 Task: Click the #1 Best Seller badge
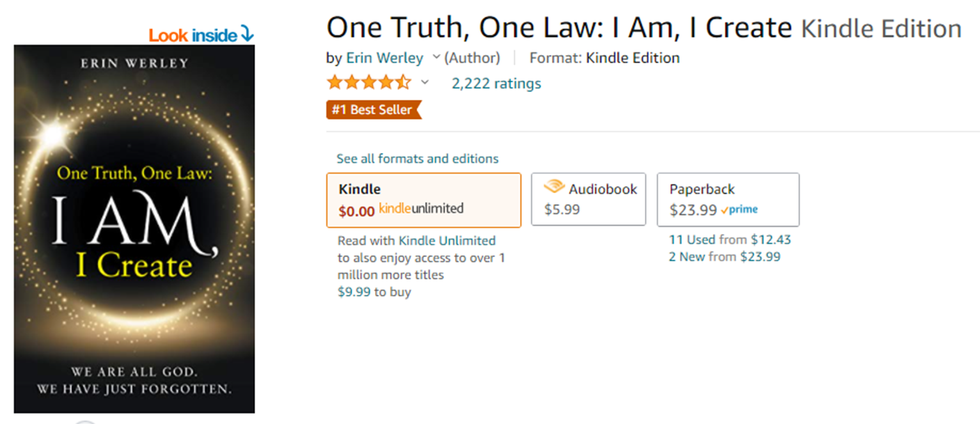tap(374, 110)
